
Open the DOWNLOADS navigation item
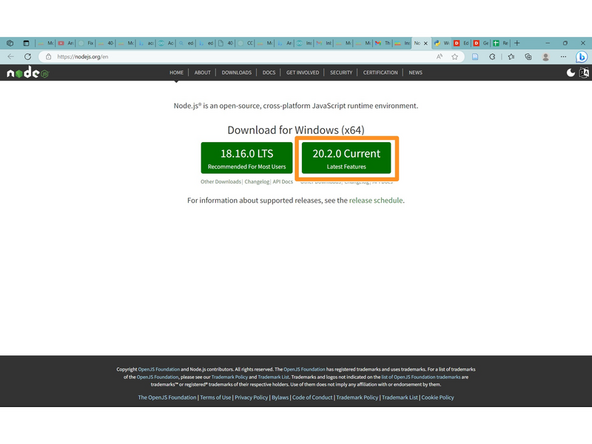236,72
